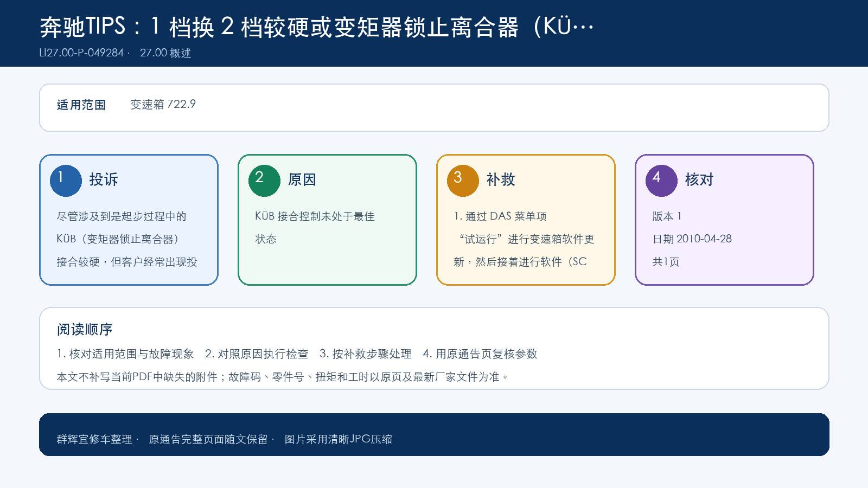Select the line 新，然后接着进行软件（SC
The width and height of the screenshot is (868, 488).
(521, 262)
